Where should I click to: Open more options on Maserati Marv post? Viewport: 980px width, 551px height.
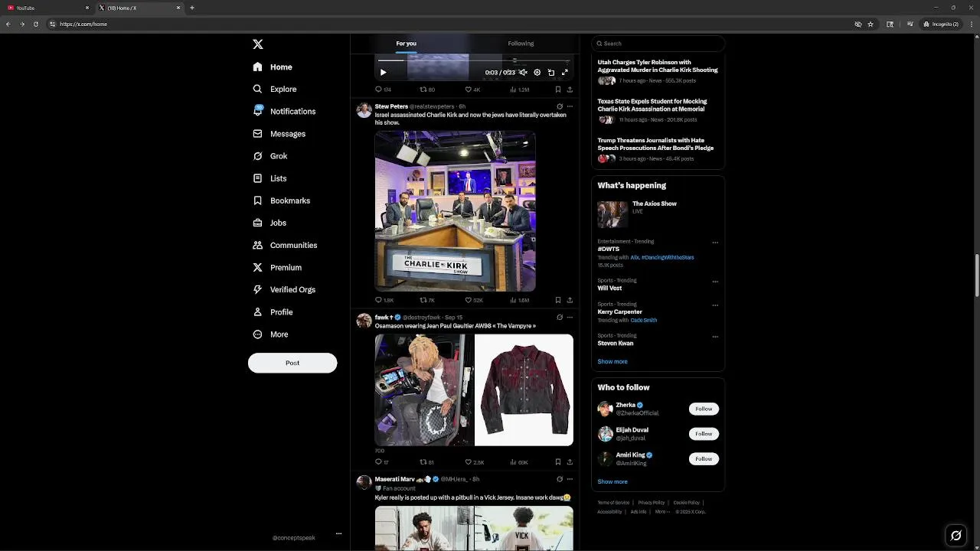click(x=570, y=479)
